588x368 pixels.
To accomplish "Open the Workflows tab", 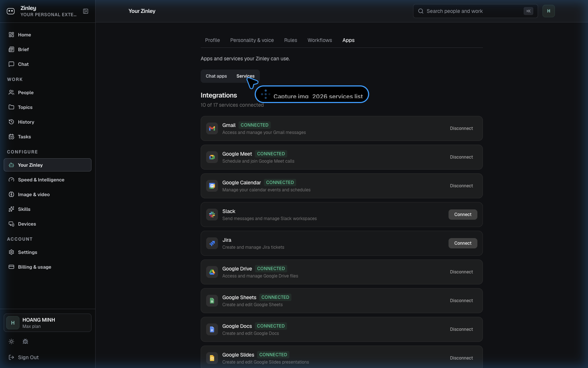I will point(320,40).
